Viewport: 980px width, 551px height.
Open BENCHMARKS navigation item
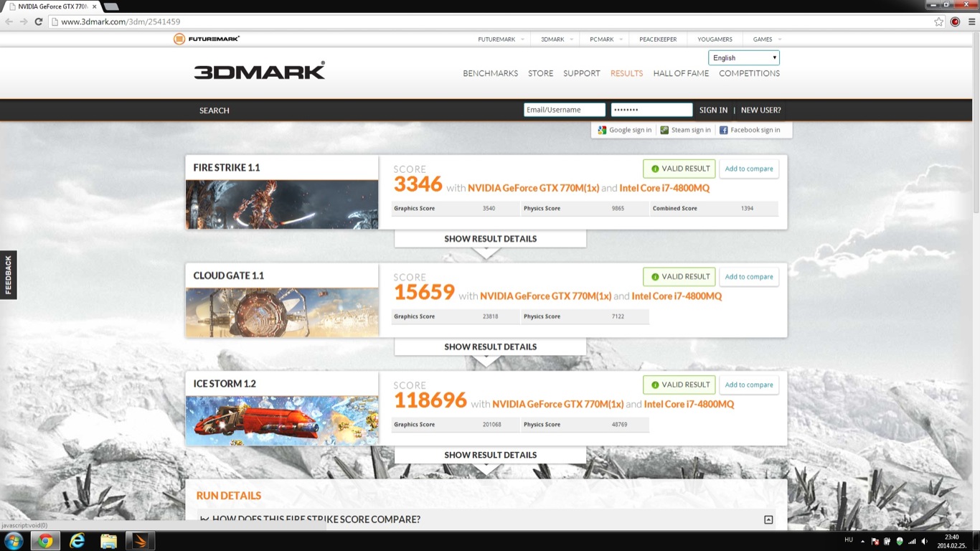491,73
